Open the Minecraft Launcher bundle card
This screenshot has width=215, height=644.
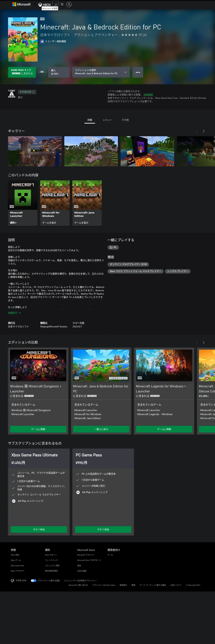[x=23, y=203]
